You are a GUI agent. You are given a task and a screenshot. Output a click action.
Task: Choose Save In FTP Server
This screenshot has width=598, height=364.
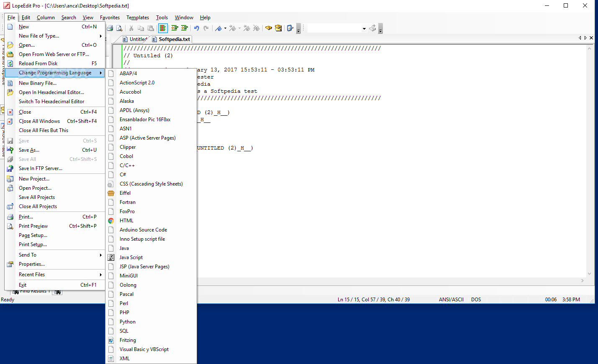tap(55, 168)
